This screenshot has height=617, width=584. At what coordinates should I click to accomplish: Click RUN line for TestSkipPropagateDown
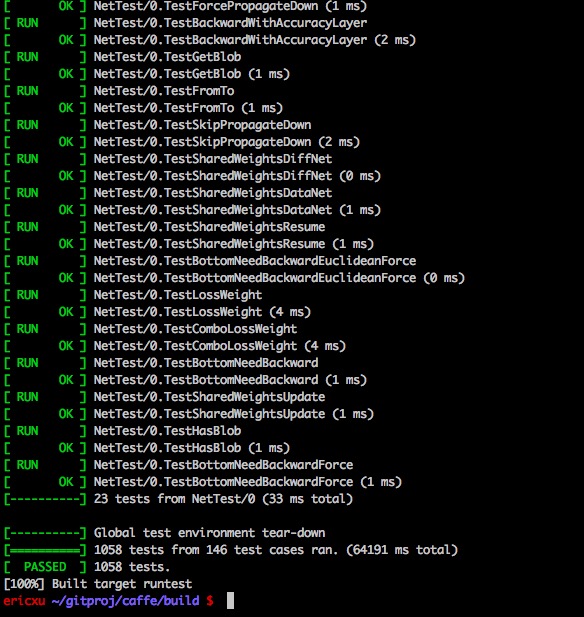coord(157,125)
